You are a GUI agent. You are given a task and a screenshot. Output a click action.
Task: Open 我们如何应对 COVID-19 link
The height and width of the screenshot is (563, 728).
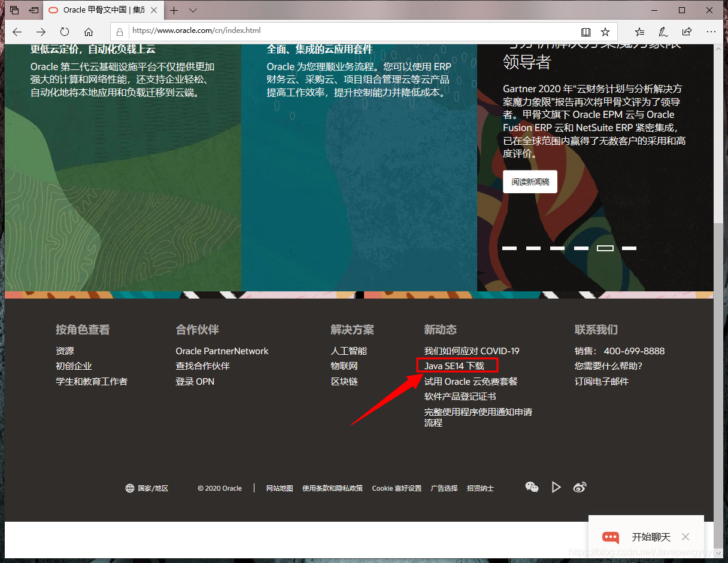tap(472, 351)
